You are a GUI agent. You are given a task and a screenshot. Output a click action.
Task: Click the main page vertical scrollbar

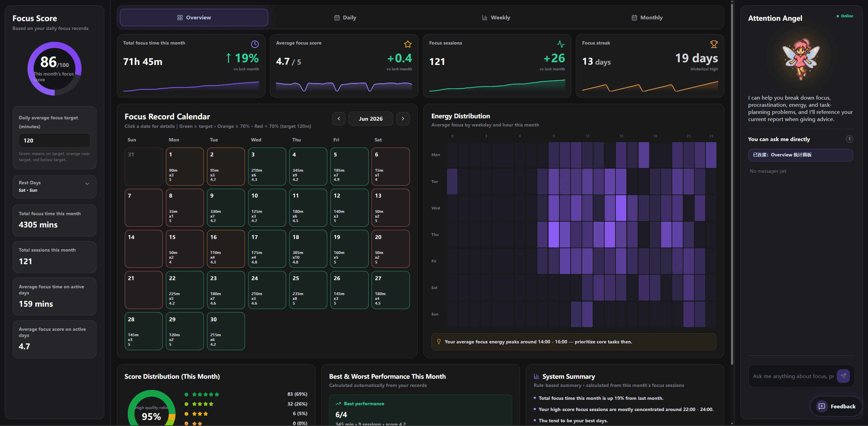point(732,184)
